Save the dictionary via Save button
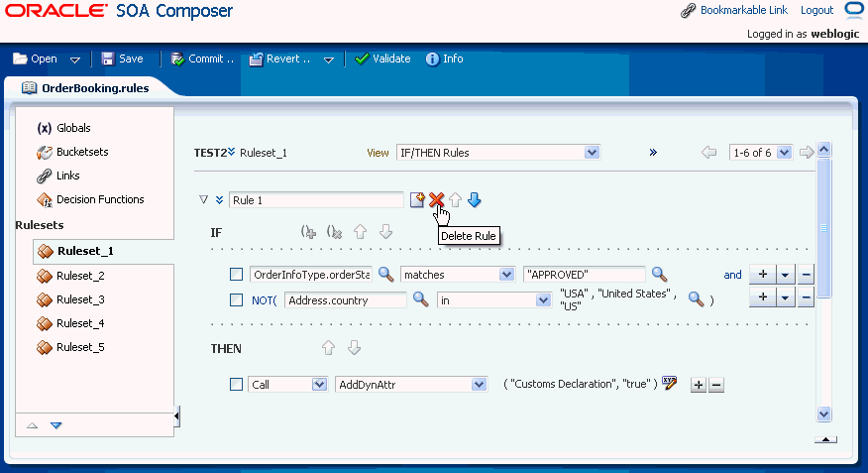 point(122,59)
